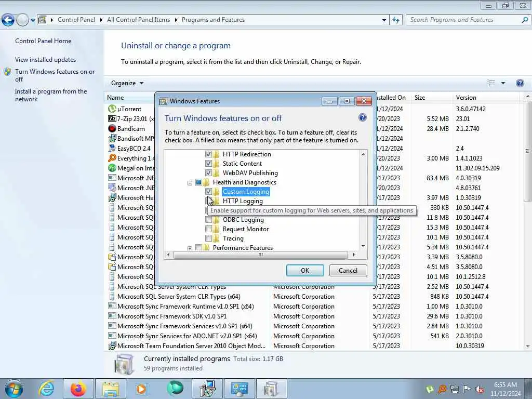The height and width of the screenshot is (399, 532).
Task: Click the Windows Features help question mark icon
Action: pyautogui.click(x=362, y=118)
